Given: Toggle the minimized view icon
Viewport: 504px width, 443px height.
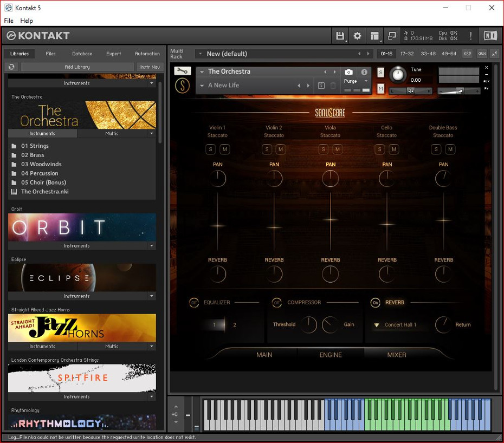Looking at the screenshot, I should click(392, 36).
